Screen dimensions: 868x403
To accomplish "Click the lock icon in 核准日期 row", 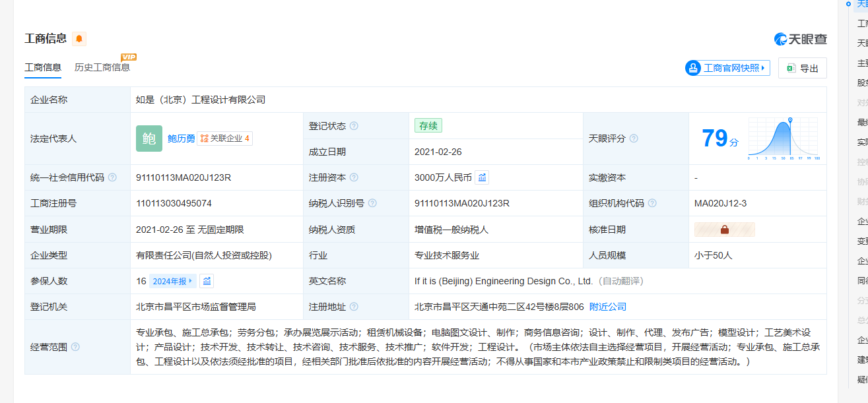I will coord(724,230).
